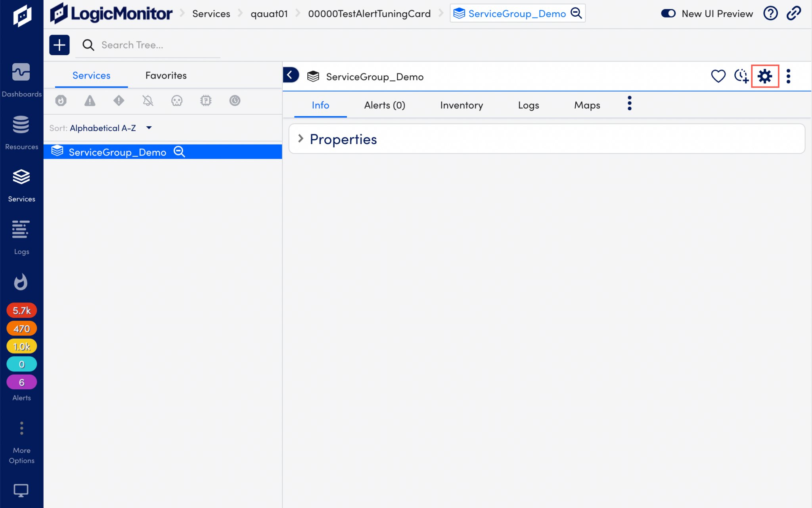Open the Resources section from the sidebar
The height and width of the screenshot is (508, 812).
21,124
